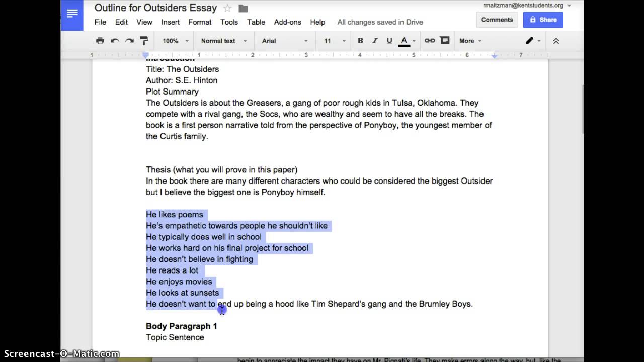Click 'He typically does well in school'
This screenshot has height=362, width=644.
click(204, 237)
